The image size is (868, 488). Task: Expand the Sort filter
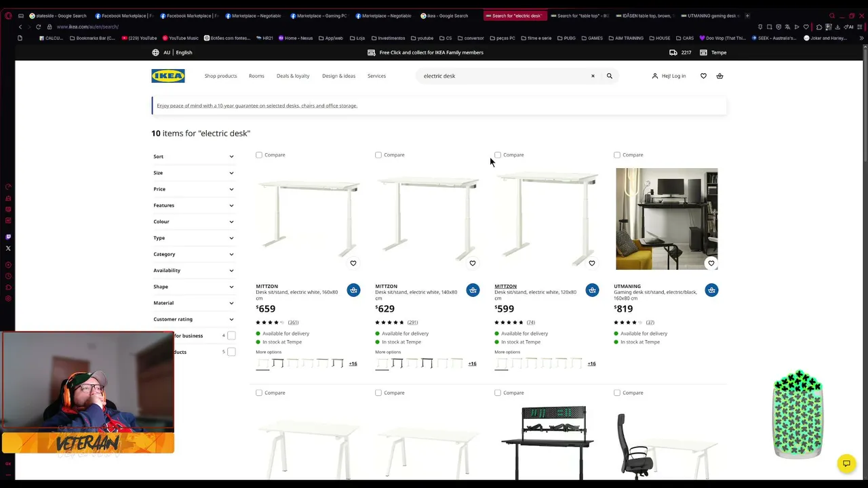point(193,157)
